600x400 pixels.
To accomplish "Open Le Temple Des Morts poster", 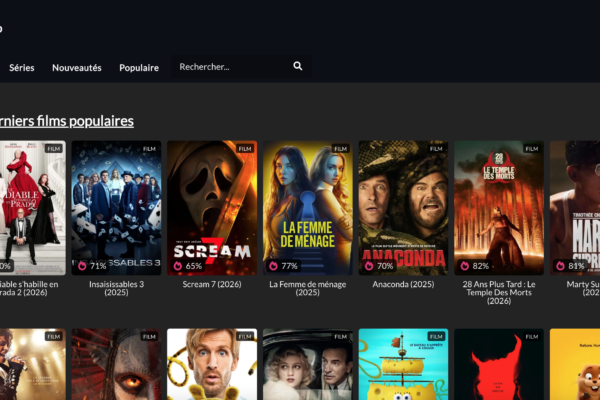I will (499, 208).
